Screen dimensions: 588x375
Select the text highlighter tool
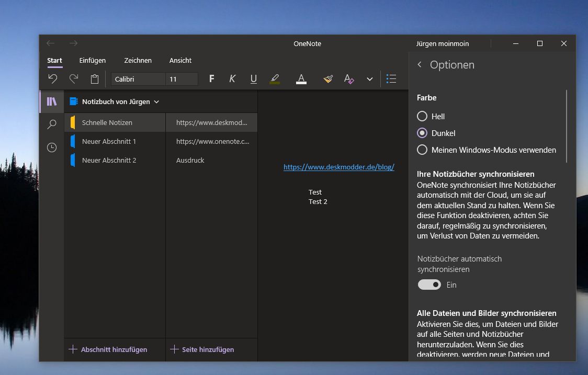(x=275, y=79)
